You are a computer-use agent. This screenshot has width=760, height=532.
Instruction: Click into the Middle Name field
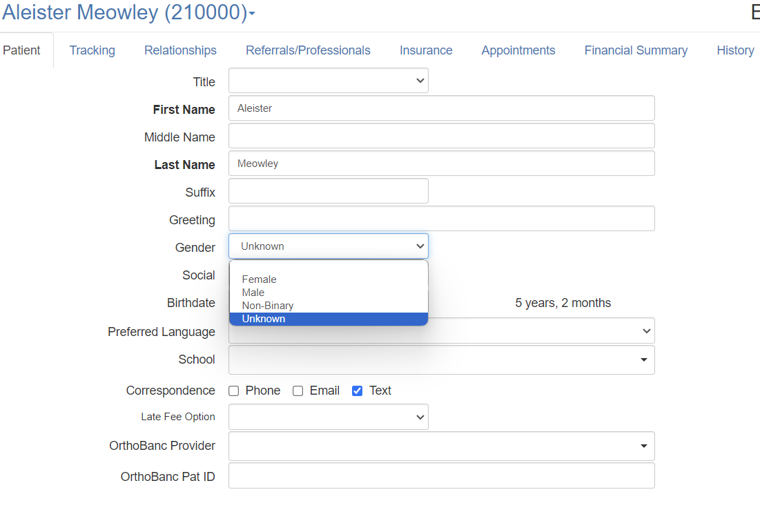[441, 136]
